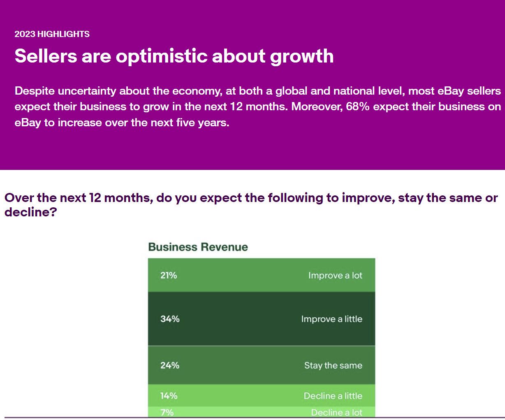Click the "Business Revenue" chart title
Screen dimensions: 505x420
tap(198, 247)
